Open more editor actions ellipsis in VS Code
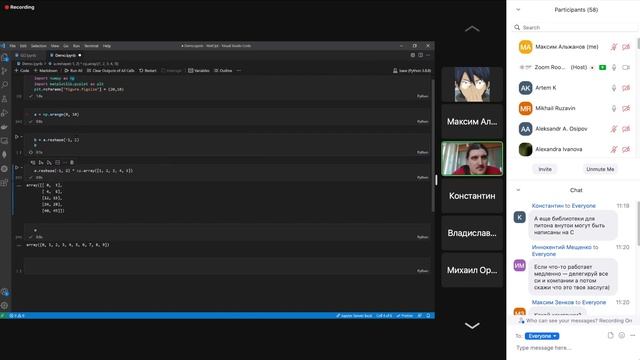This screenshot has height=360, width=640. coord(428,55)
